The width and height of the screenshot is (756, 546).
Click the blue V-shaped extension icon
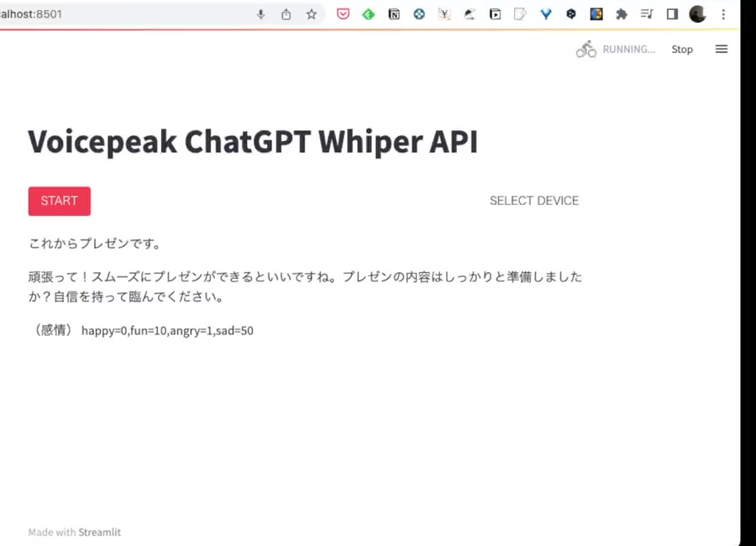click(x=546, y=14)
